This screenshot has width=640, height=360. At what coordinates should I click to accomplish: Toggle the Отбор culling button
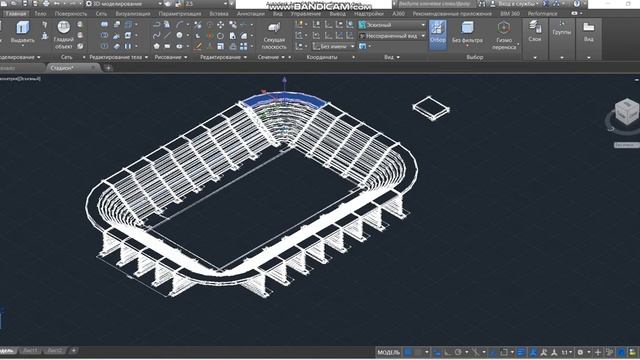click(438, 35)
